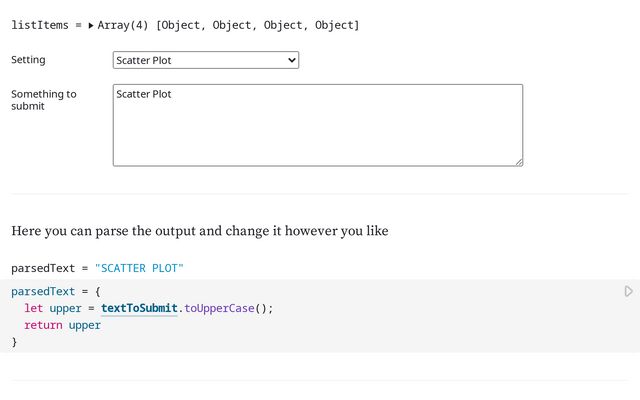Follow the textToSubmit reference link in code
Screen dimensions: 640x400
139,308
